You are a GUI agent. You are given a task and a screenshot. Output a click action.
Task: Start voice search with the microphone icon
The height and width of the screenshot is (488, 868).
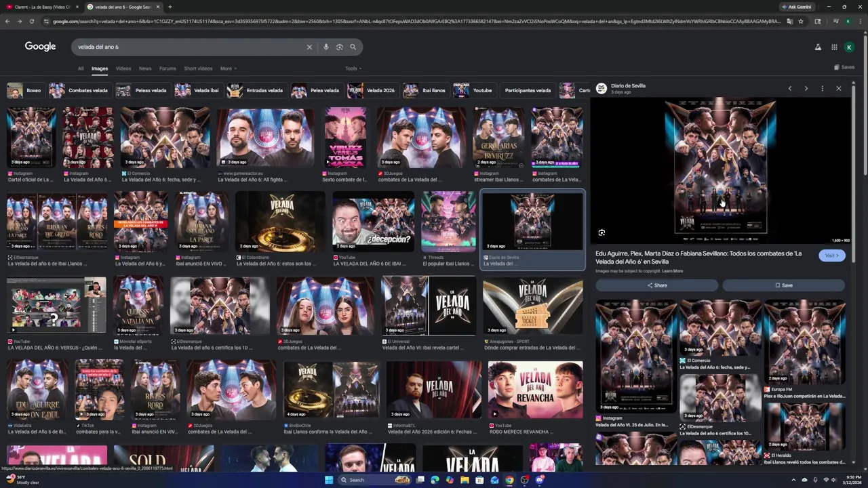pyautogui.click(x=325, y=47)
